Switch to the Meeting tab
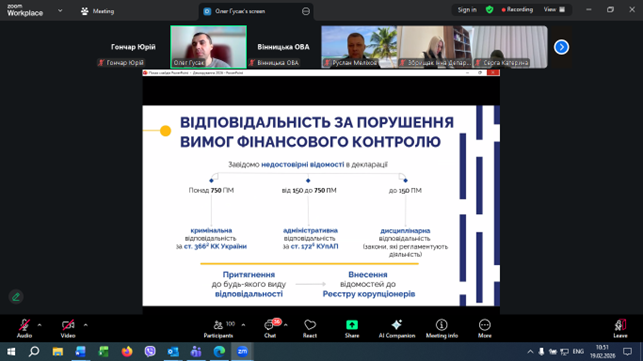Image resolution: width=643 pixels, height=361 pixels. pos(98,11)
